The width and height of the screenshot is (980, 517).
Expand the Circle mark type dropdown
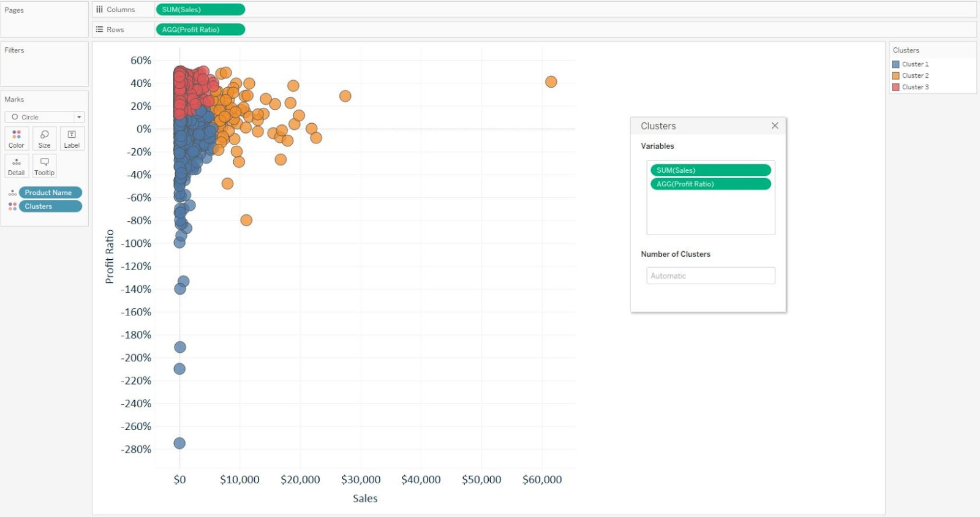79,117
